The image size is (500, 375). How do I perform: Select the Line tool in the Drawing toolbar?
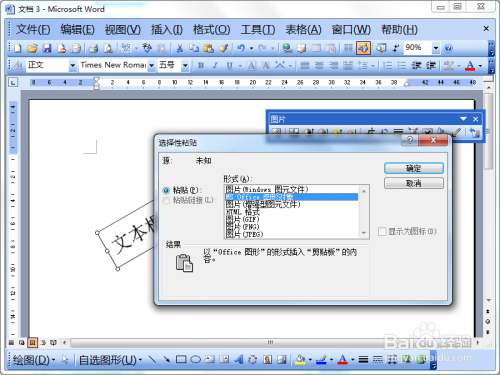click(152, 359)
